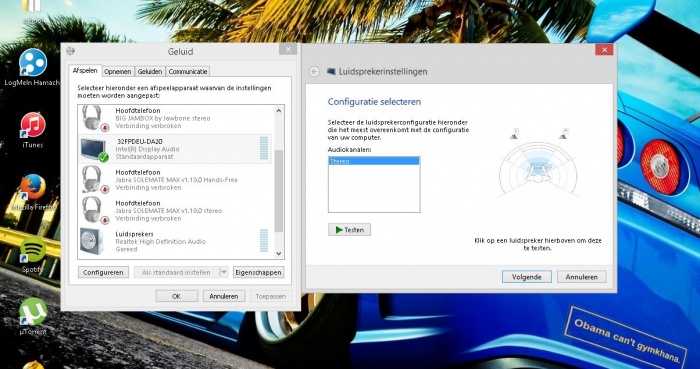The width and height of the screenshot is (700, 369).
Task: Select the Spotify desktop shortcut
Action: pos(33,255)
